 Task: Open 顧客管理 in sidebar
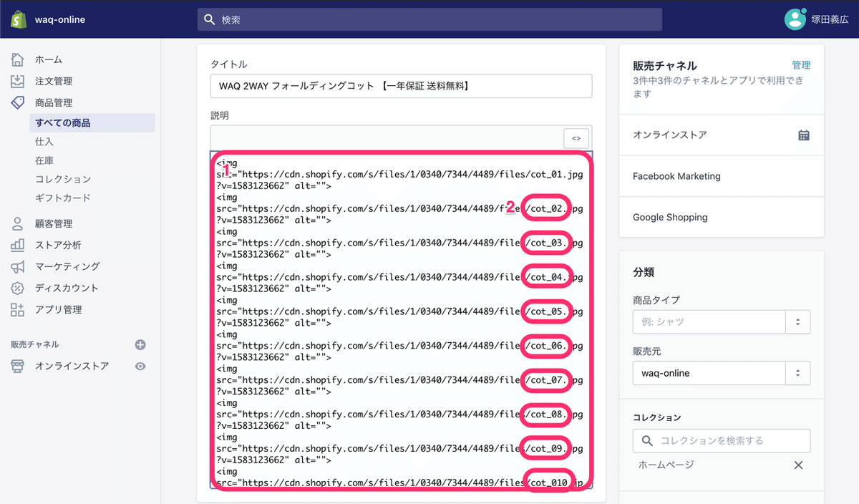[x=54, y=223]
